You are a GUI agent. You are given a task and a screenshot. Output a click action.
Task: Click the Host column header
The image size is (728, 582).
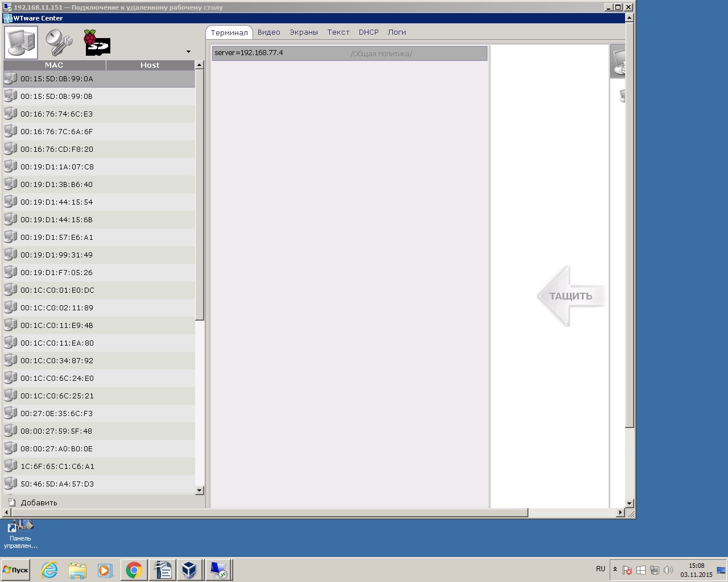click(x=150, y=65)
